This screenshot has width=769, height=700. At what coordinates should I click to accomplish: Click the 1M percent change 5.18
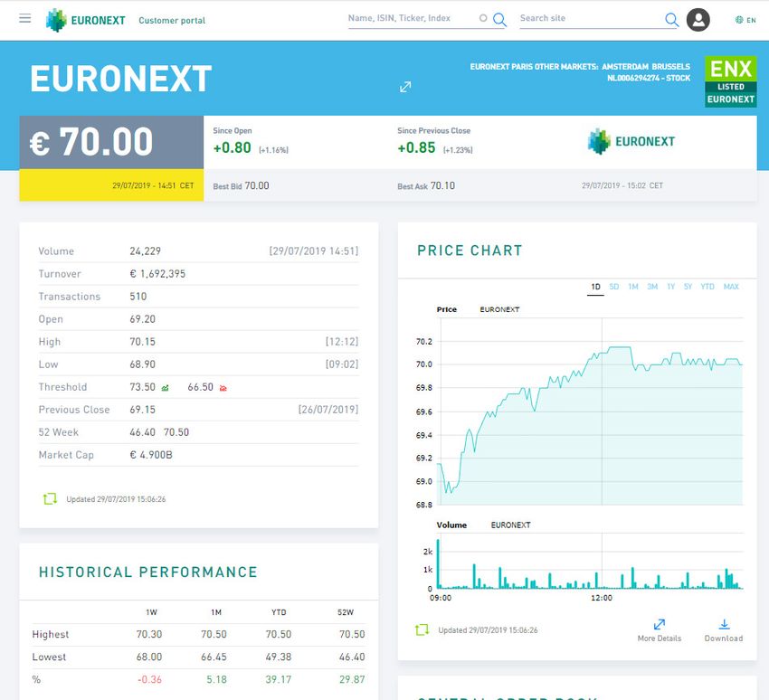pos(217,679)
